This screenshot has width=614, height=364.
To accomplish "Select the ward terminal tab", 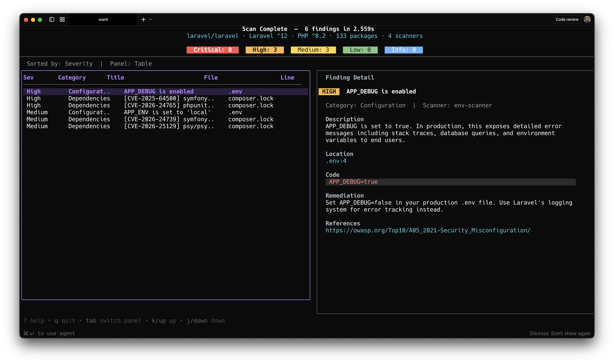I will [x=103, y=19].
